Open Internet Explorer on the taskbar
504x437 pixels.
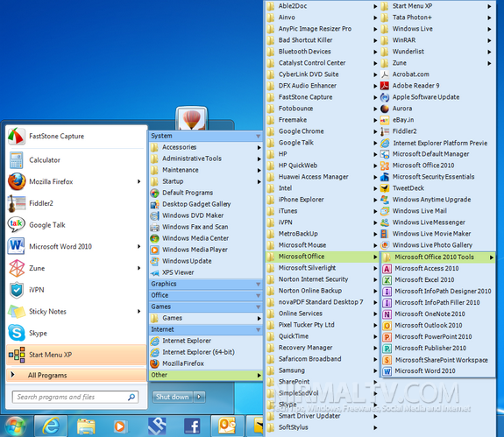pyautogui.click(x=51, y=426)
